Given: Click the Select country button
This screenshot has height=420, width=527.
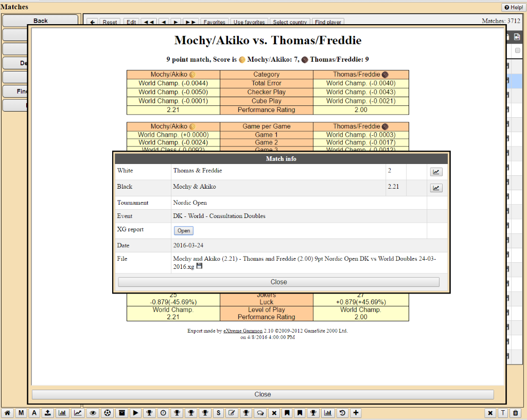Looking at the screenshot, I should coord(290,22).
